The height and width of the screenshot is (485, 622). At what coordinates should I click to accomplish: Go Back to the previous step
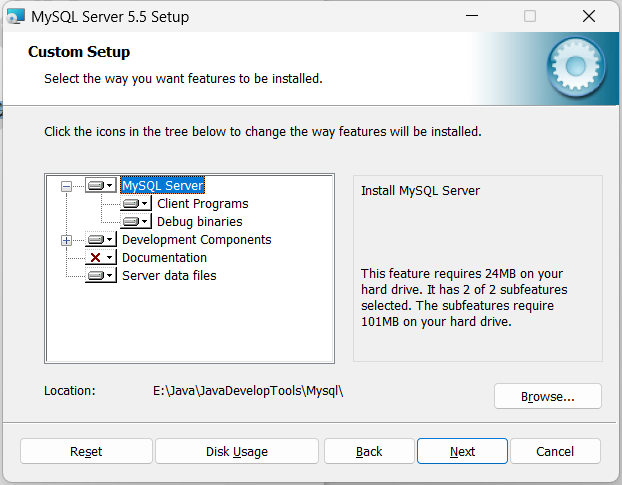point(369,451)
